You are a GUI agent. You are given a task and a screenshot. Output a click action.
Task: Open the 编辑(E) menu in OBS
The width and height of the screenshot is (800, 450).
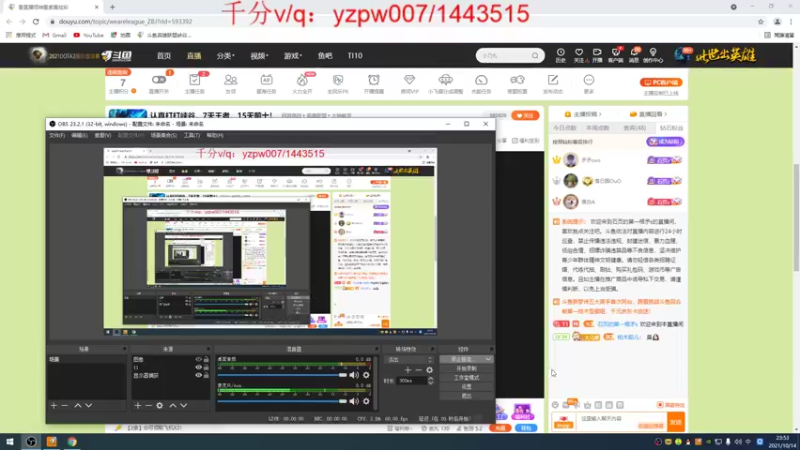[79, 135]
